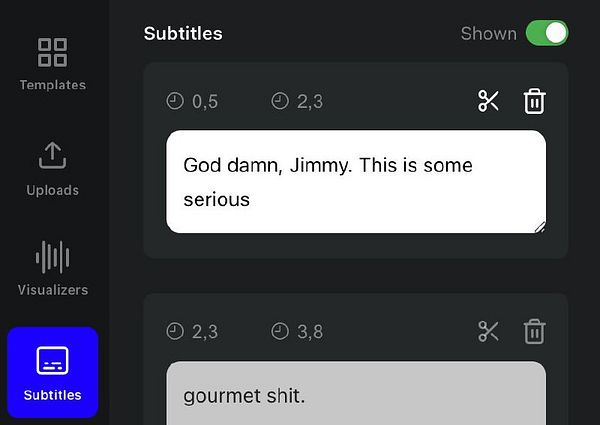Toggle the Shown subtitles switch
600x425 pixels.
point(546,33)
